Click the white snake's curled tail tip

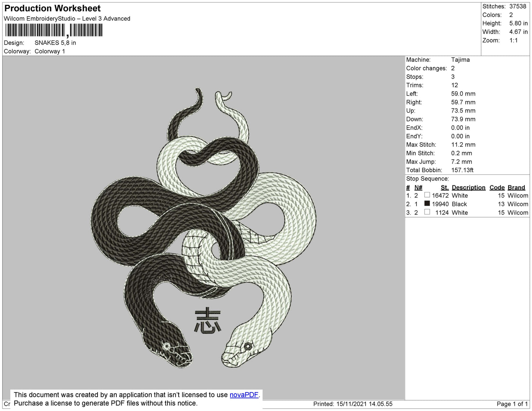(x=229, y=95)
